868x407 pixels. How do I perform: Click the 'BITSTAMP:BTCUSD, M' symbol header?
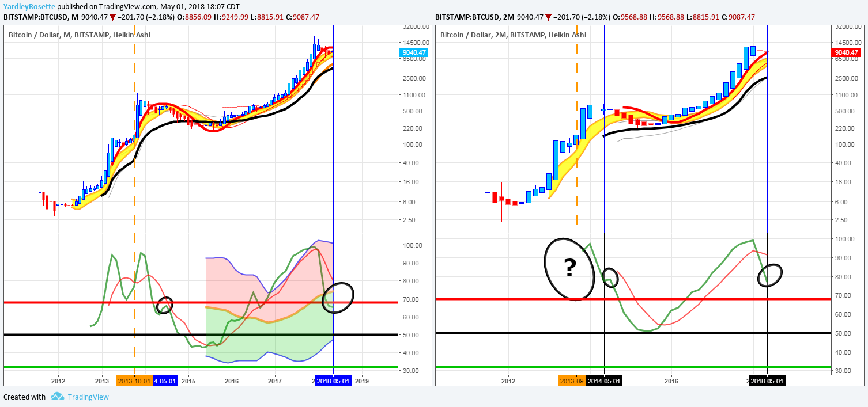(40, 17)
